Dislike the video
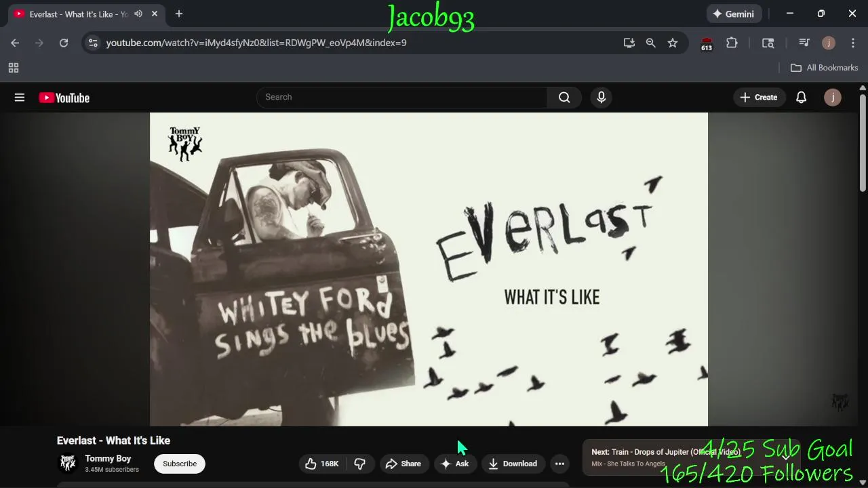Viewport: 868px width, 488px height. (360, 464)
